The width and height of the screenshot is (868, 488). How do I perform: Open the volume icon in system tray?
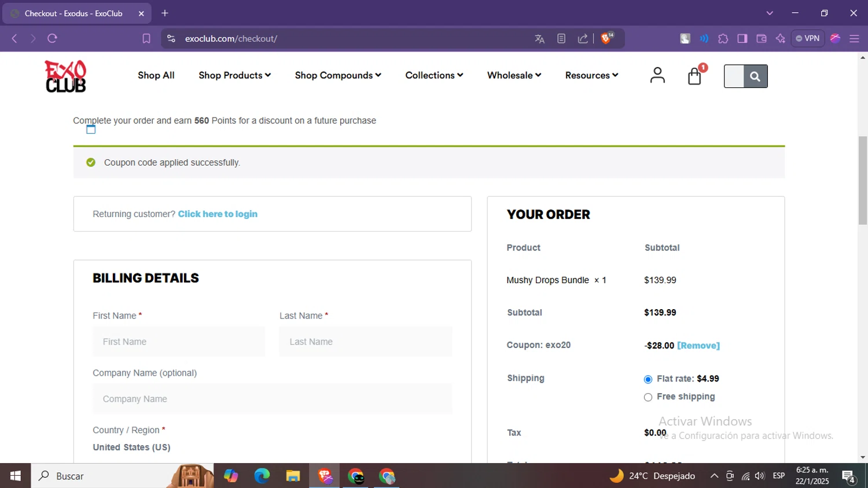click(760, 476)
